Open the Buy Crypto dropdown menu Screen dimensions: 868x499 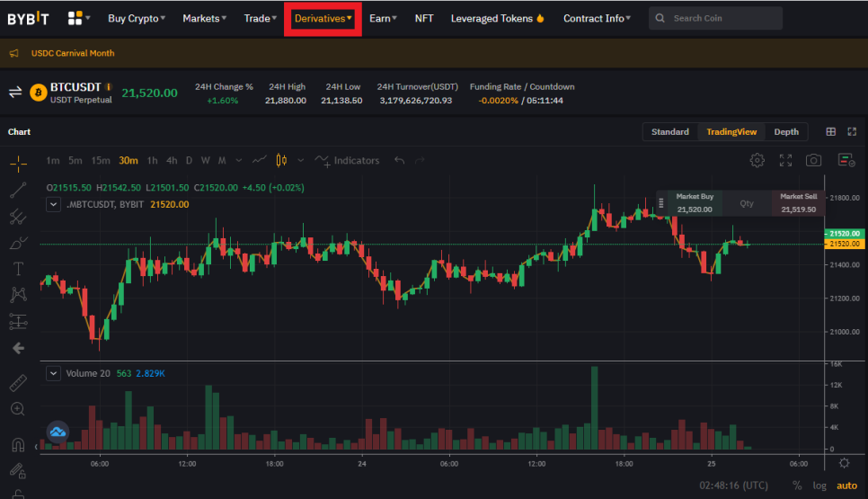(137, 18)
